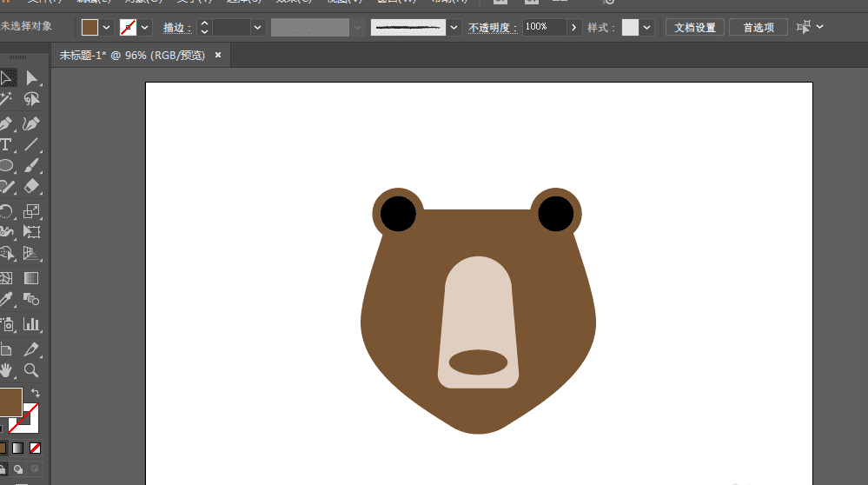Open the brown fill color dropdown
The height and width of the screenshot is (485, 868).
[107, 28]
